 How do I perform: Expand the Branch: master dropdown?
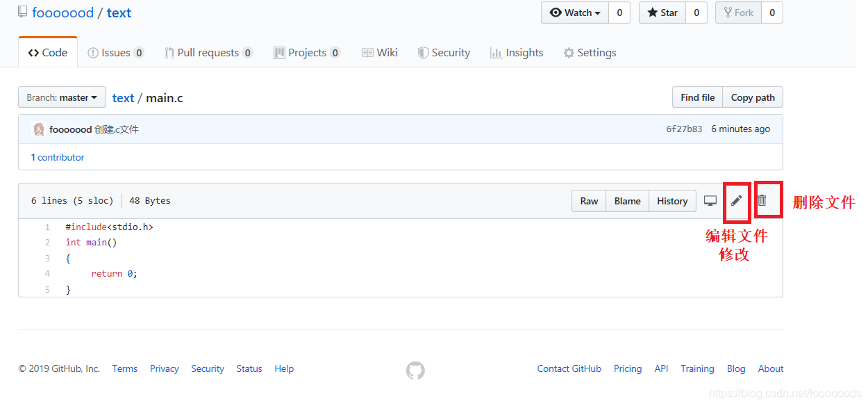tap(62, 97)
